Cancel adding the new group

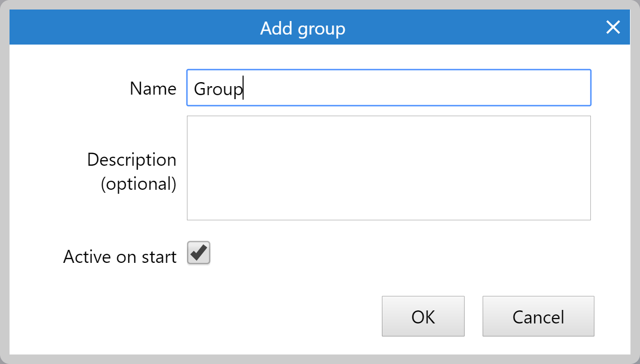pos(538,316)
